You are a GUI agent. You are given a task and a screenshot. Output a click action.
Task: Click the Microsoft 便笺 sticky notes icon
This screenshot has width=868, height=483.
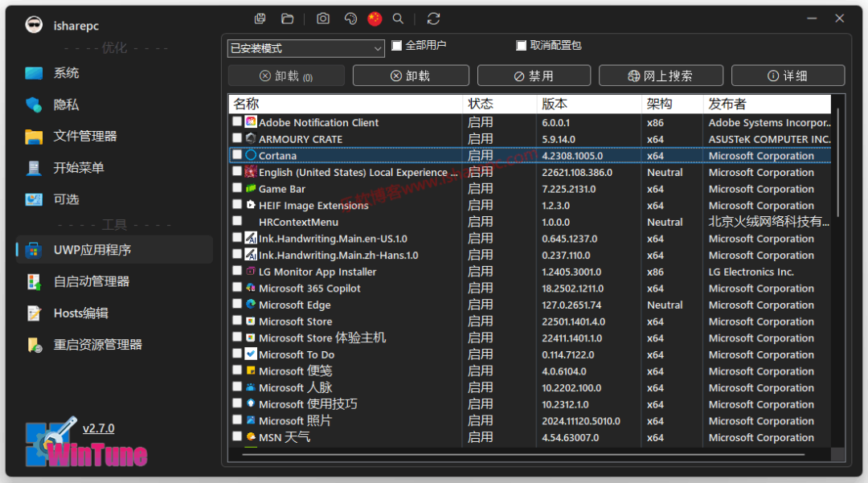(x=251, y=370)
